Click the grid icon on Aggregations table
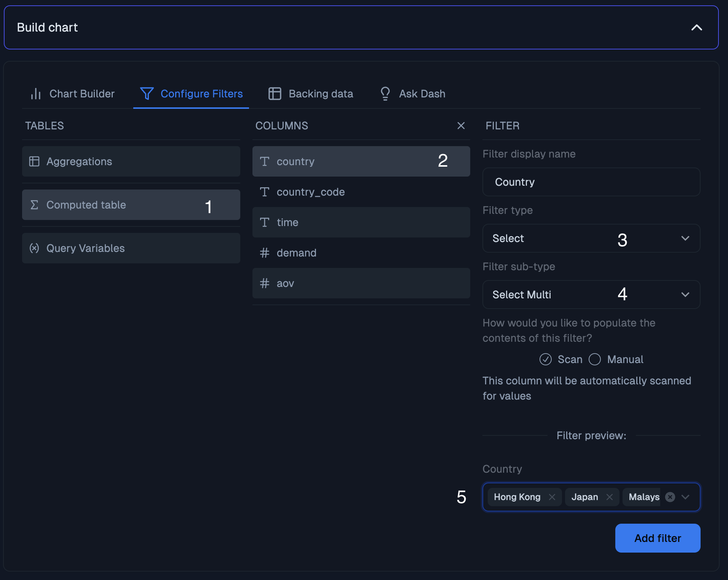 click(x=34, y=161)
